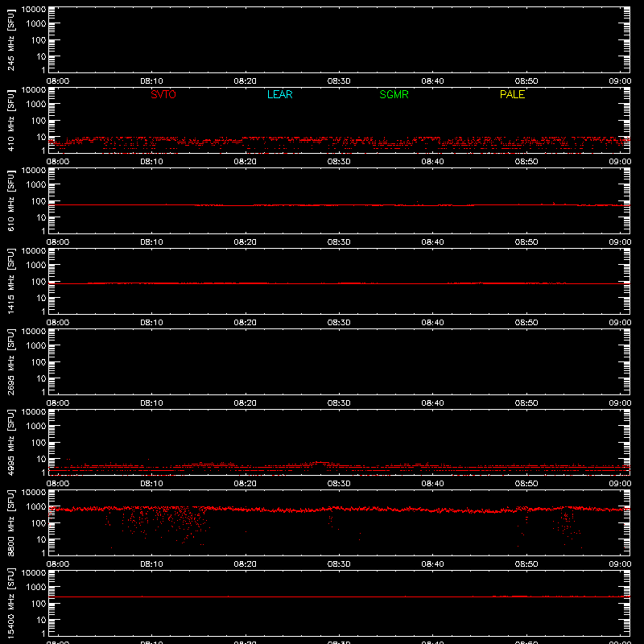
Task: Click the 100 y-tick of 15400 MHz panel
Action: tap(39, 604)
